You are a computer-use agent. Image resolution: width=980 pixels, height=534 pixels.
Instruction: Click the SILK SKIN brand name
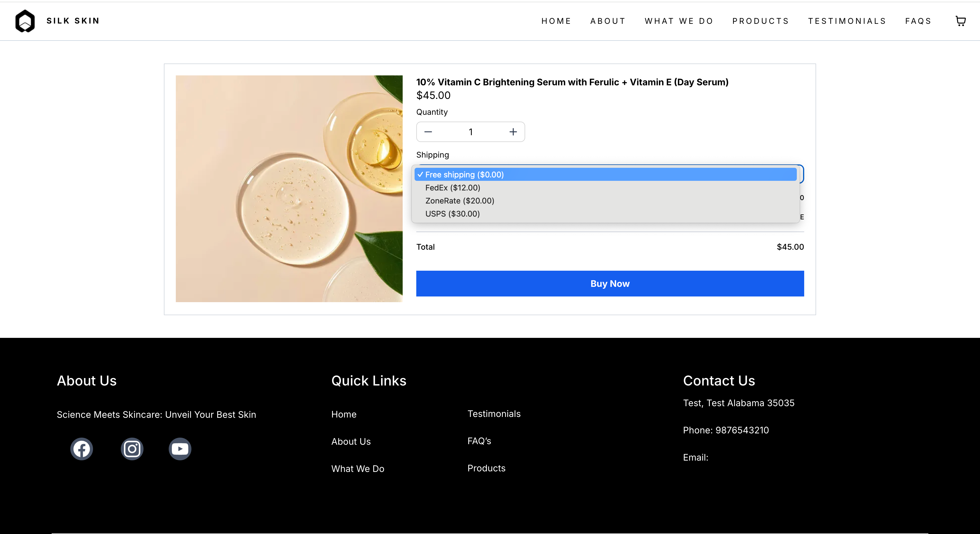(73, 21)
